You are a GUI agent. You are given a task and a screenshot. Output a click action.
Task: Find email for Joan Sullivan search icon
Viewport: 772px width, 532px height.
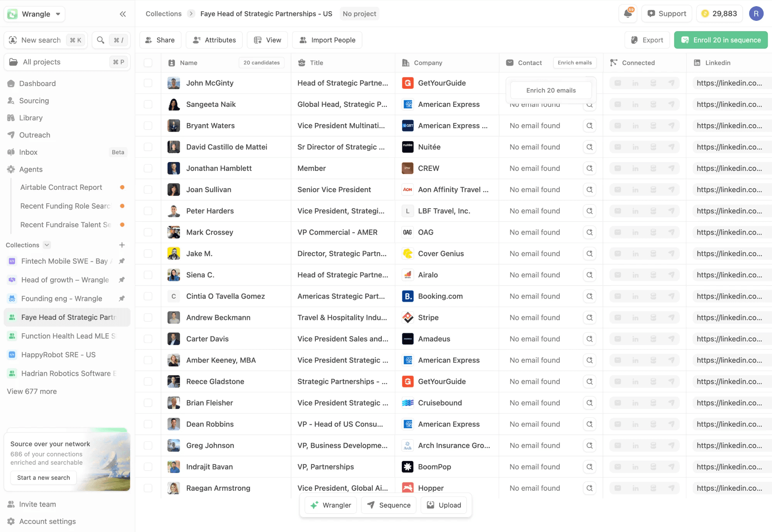point(589,189)
